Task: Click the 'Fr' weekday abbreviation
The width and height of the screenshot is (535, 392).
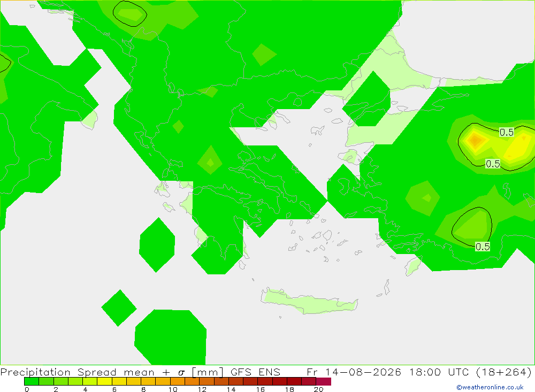Action: pos(312,372)
